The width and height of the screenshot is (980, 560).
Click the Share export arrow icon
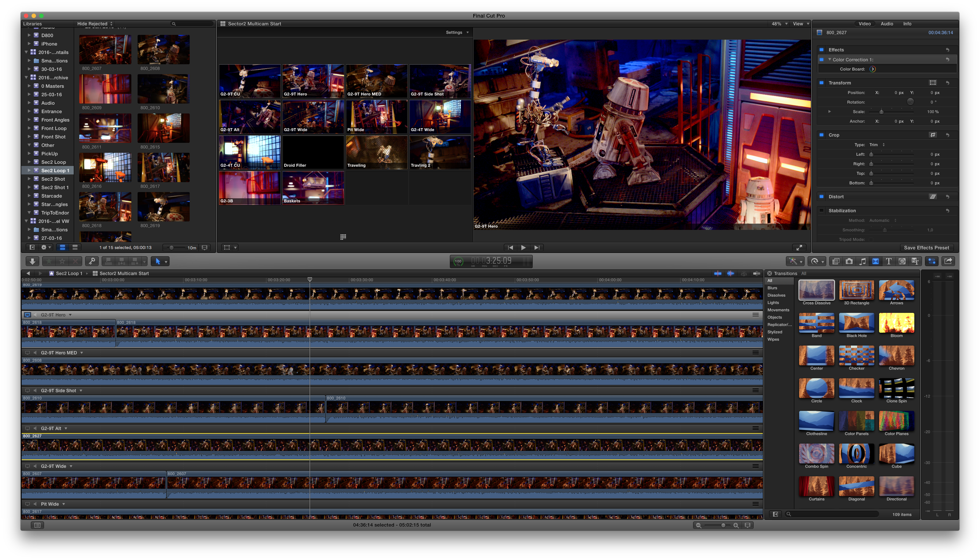click(x=948, y=261)
